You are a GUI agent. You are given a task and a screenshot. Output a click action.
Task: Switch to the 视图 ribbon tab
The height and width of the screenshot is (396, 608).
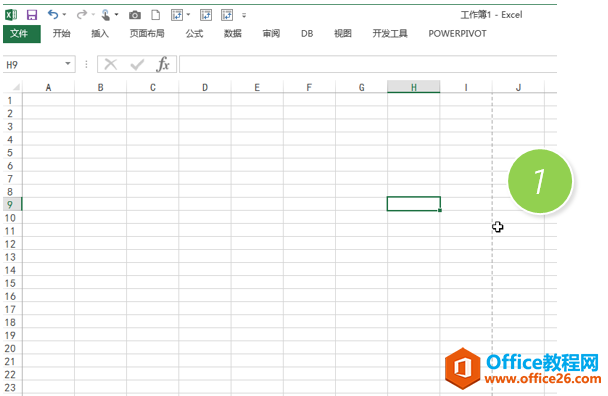[x=343, y=34]
